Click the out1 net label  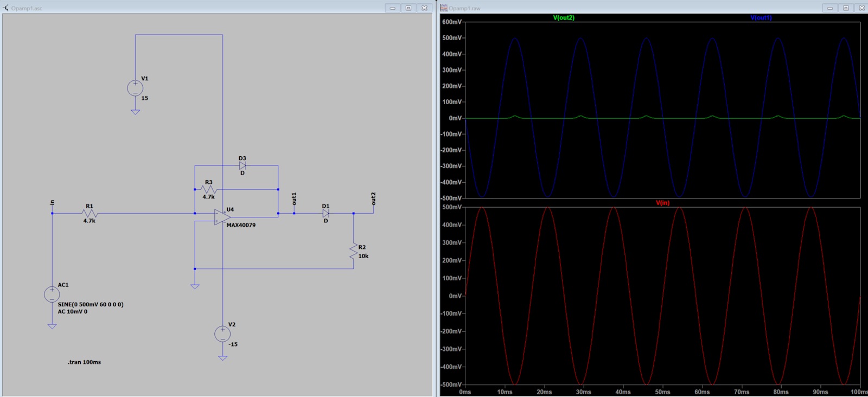[294, 199]
